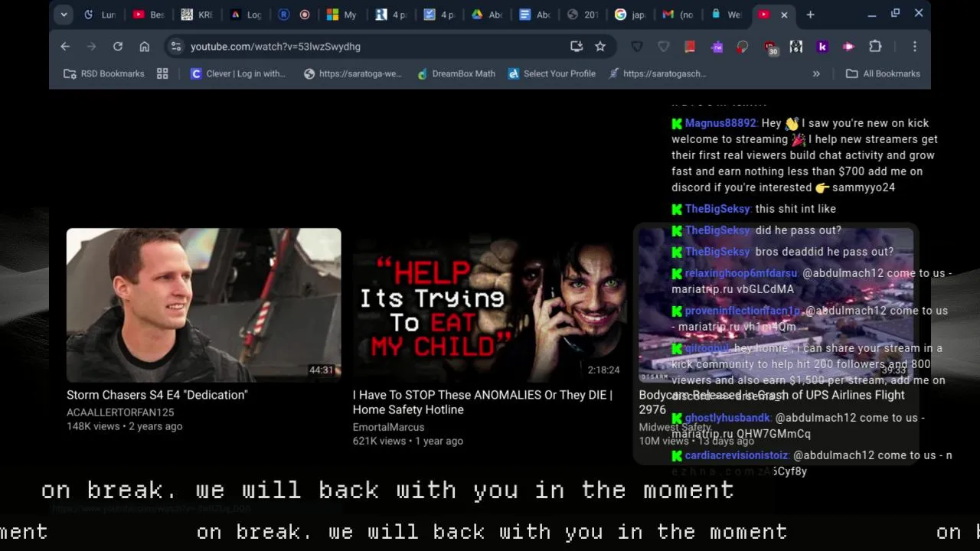Open the Extensions puzzle menu

[x=875, y=47]
